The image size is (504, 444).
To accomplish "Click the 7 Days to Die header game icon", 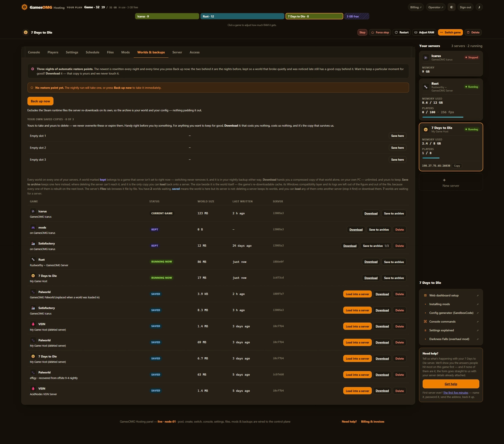I will coord(26,32).
